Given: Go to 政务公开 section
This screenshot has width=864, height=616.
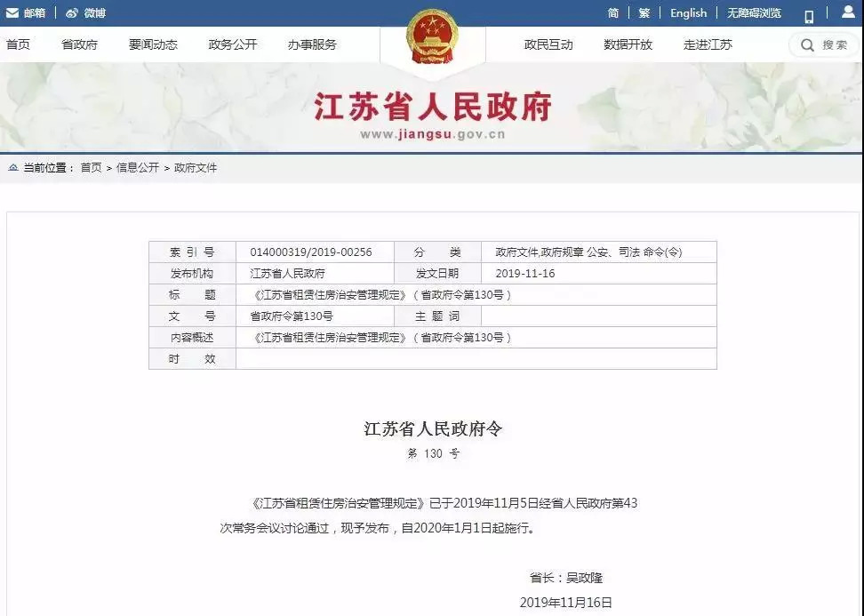Looking at the screenshot, I should click(232, 44).
